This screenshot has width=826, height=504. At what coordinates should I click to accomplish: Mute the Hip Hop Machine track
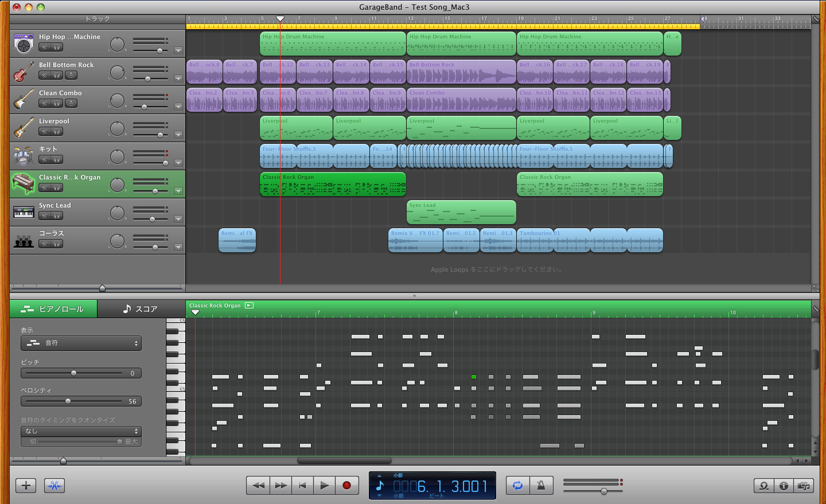45,47
